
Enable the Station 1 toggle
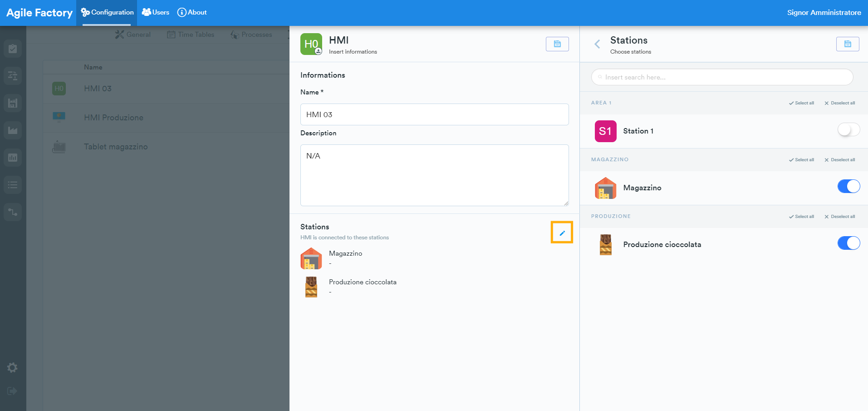pos(848,130)
